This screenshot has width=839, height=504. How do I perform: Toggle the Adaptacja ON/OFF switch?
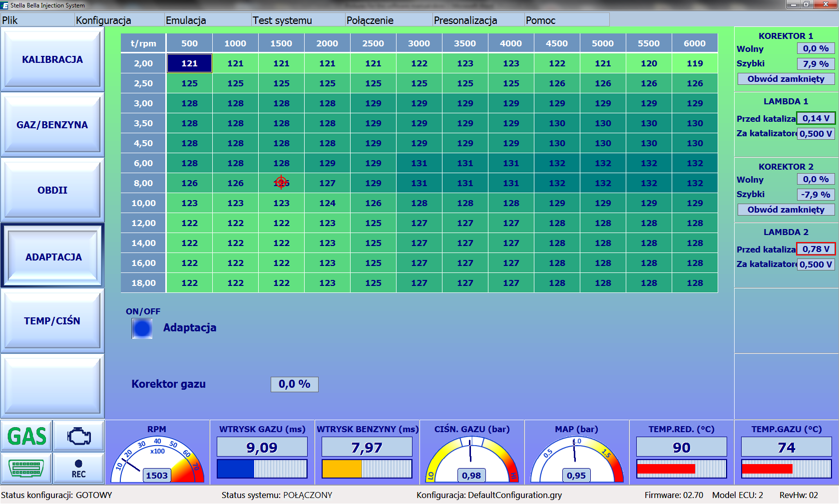142,328
